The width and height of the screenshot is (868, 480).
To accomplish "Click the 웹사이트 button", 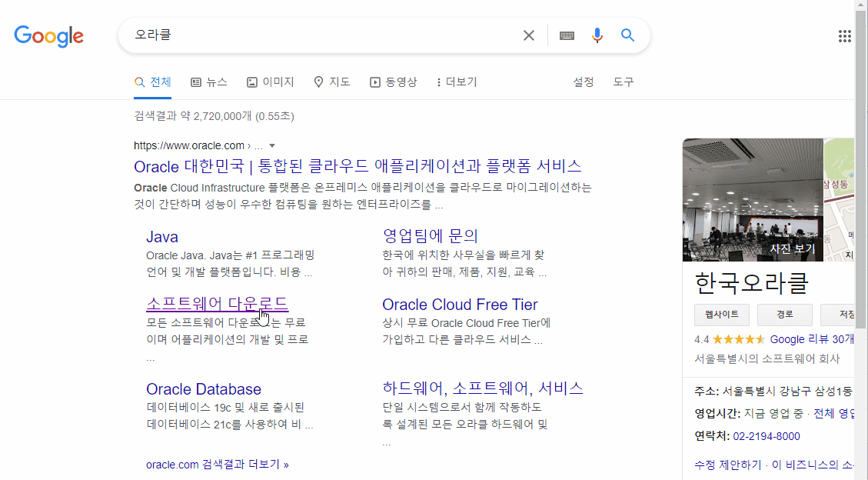I will [722, 315].
